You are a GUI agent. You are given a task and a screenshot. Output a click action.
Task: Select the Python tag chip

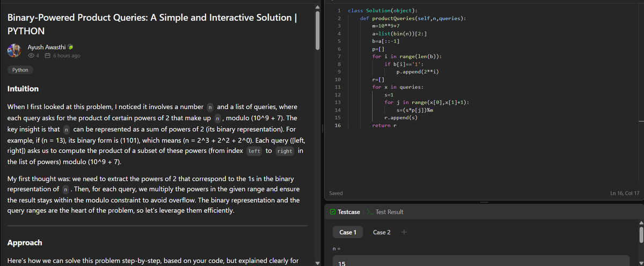20,70
